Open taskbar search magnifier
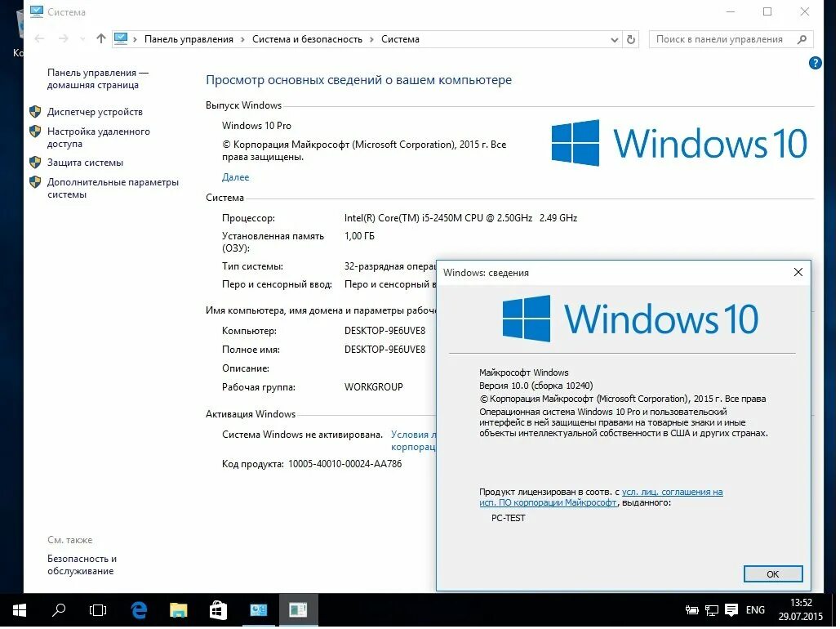The width and height of the screenshot is (840, 629). [x=59, y=610]
